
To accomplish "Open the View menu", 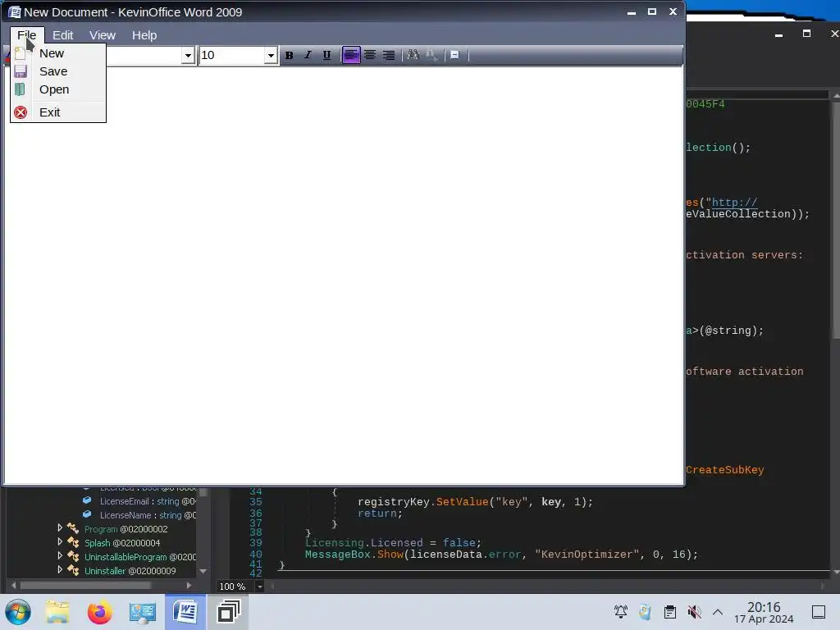I will [103, 35].
